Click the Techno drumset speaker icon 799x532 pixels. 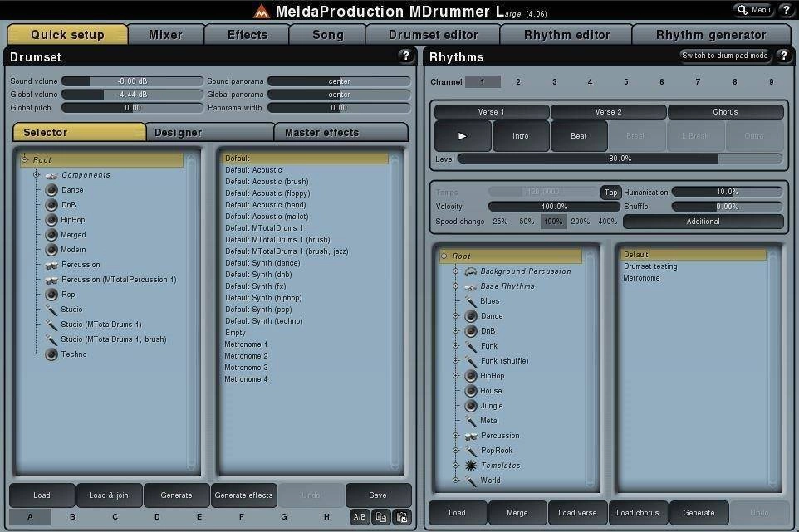tap(51, 354)
